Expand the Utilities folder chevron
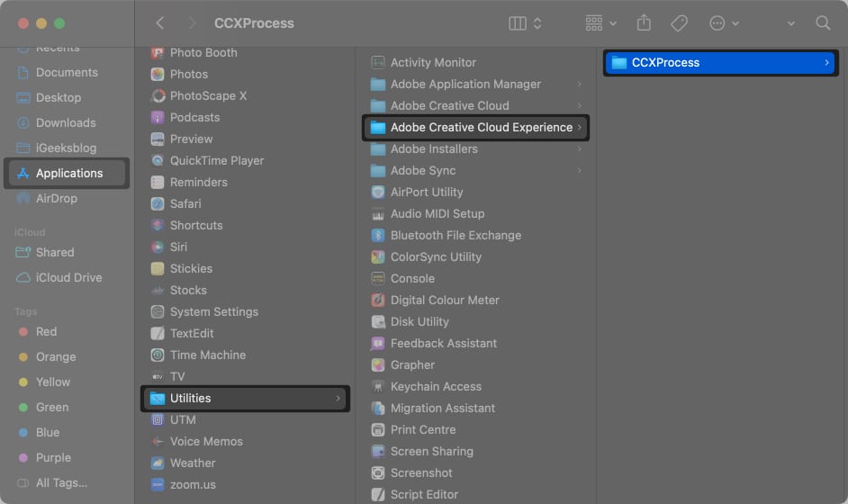Screen dimensions: 848x504 coord(338,399)
